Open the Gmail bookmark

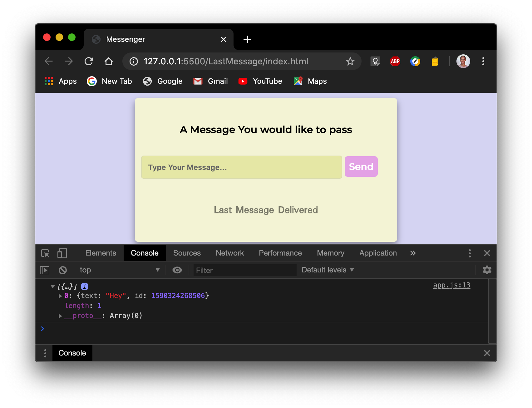[210, 81]
